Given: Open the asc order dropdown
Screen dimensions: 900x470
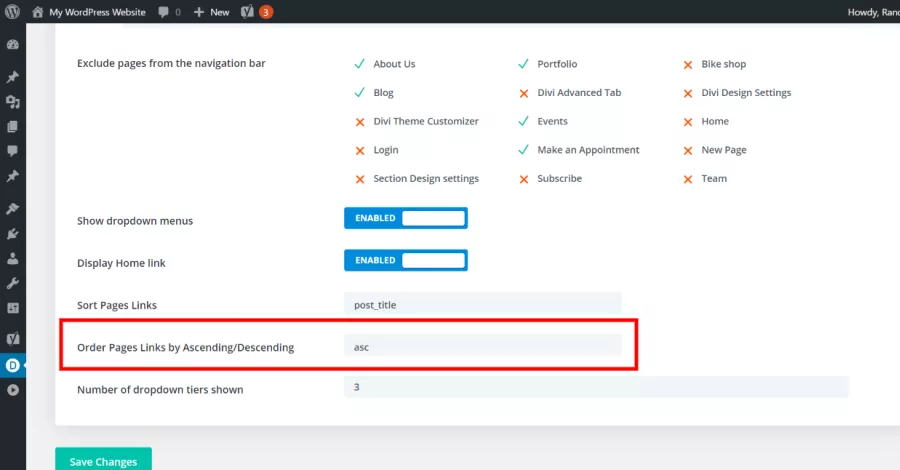Looking at the screenshot, I should tap(483, 345).
